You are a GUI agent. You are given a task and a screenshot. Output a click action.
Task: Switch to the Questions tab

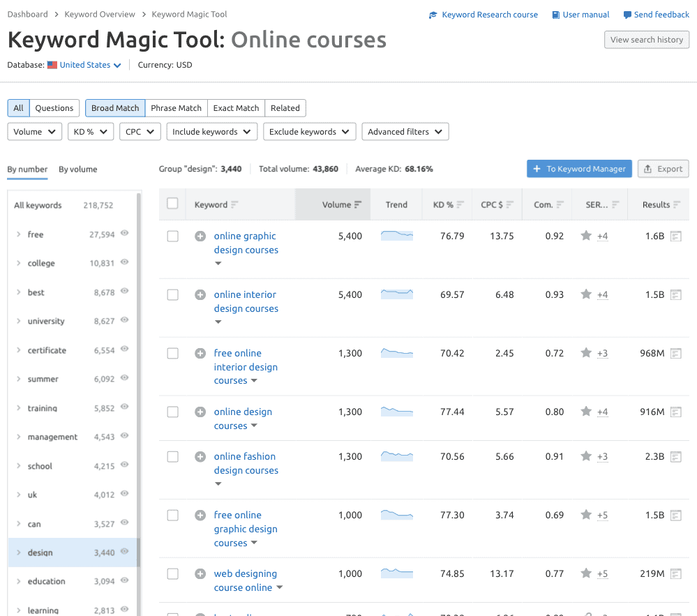54,107
